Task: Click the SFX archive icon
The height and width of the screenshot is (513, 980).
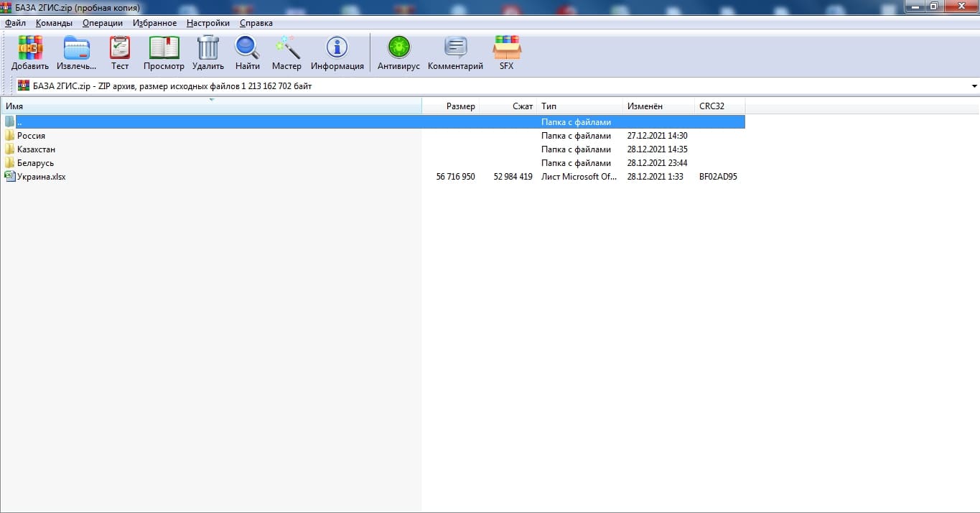Action: (x=507, y=47)
